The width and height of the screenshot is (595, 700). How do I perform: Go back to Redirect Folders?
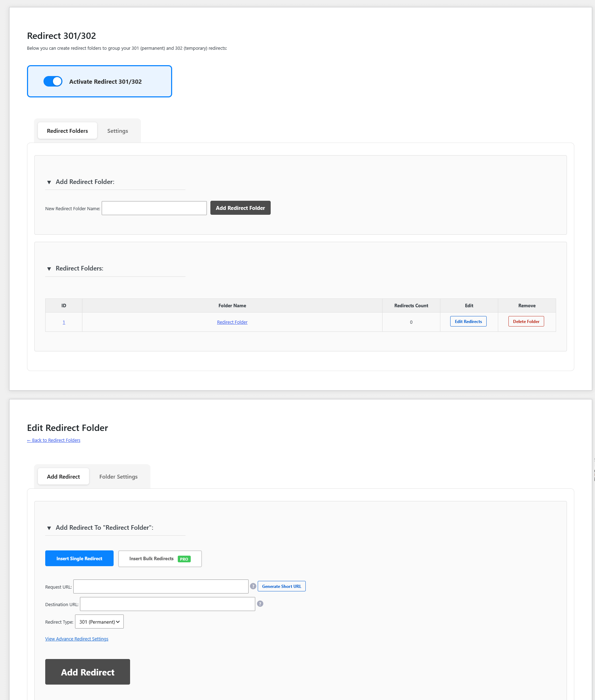[54, 440]
